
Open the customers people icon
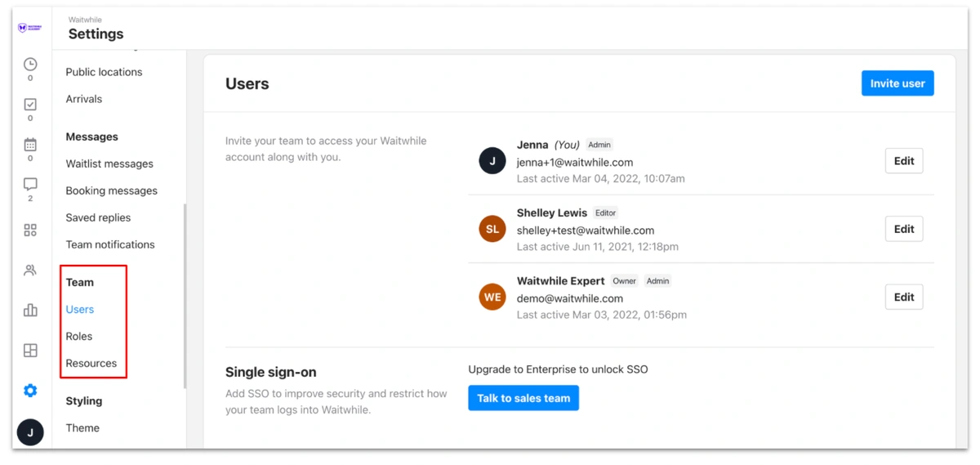(30, 271)
